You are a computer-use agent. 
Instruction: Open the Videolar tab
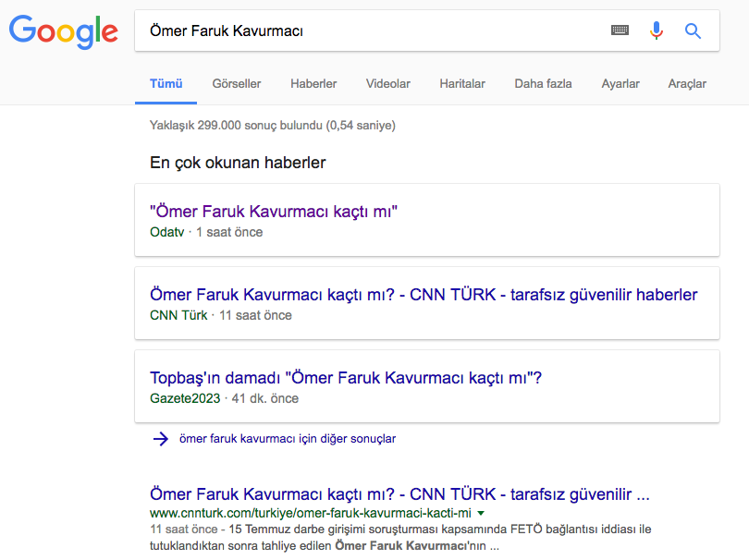(x=388, y=84)
